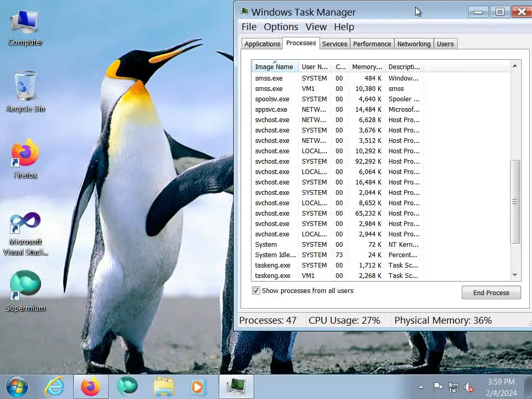
Task: Select the Recycle Bin desktop icon
Action: pyautogui.click(x=25, y=91)
